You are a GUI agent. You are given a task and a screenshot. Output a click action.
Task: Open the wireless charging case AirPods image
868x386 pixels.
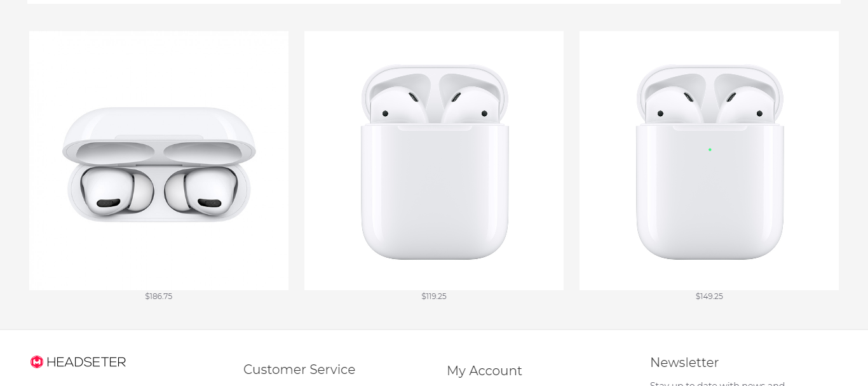pyautogui.click(x=709, y=161)
